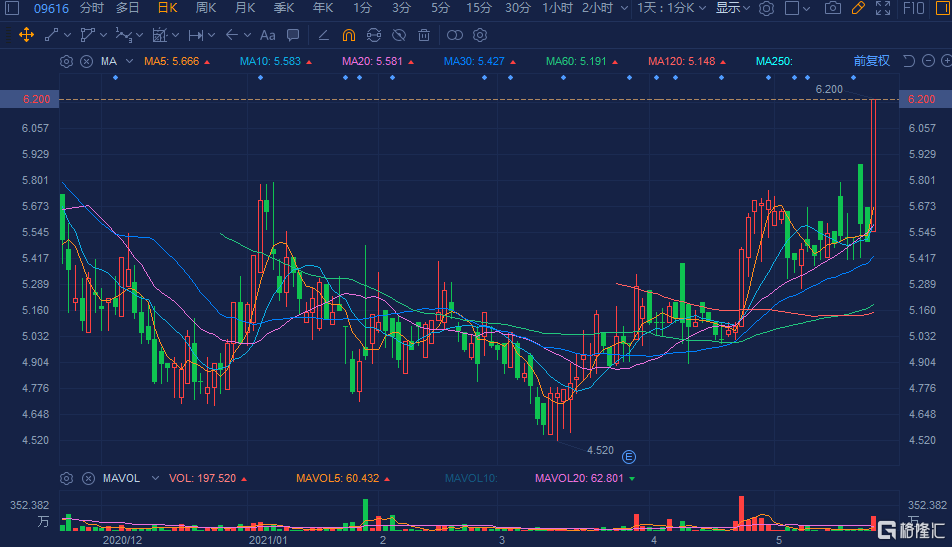
Task: Select the comment bubble annotation tool
Action: [293, 35]
